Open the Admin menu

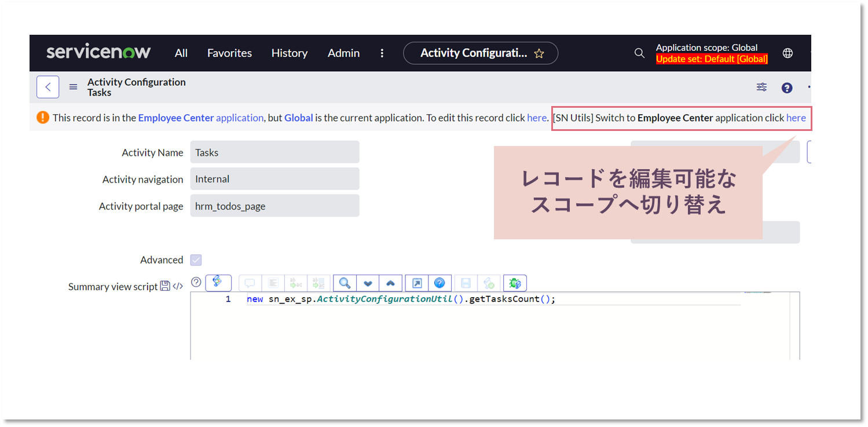343,53
